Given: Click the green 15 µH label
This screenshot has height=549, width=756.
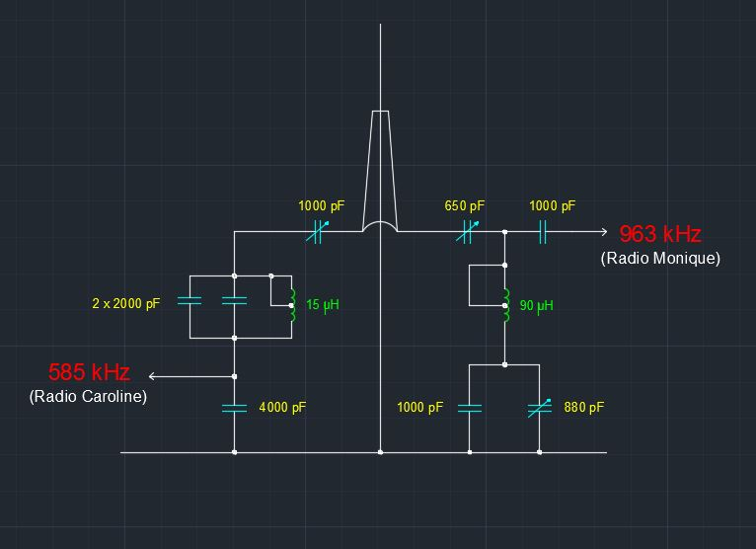Looking at the screenshot, I should (x=322, y=305).
